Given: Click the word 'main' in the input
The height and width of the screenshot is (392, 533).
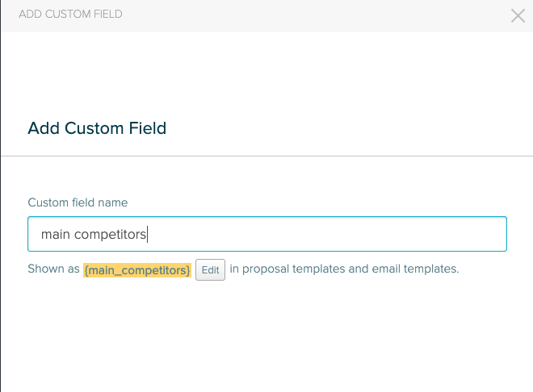Looking at the screenshot, I should (56, 235).
